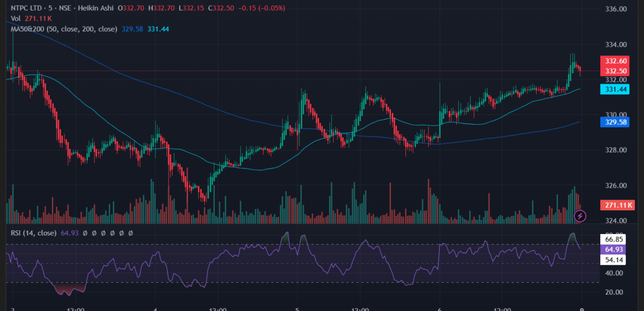Image resolution: width=644 pixels, height=311 pixels.
Task: Click the date 5 on time axis
Action: coord(297,310)
